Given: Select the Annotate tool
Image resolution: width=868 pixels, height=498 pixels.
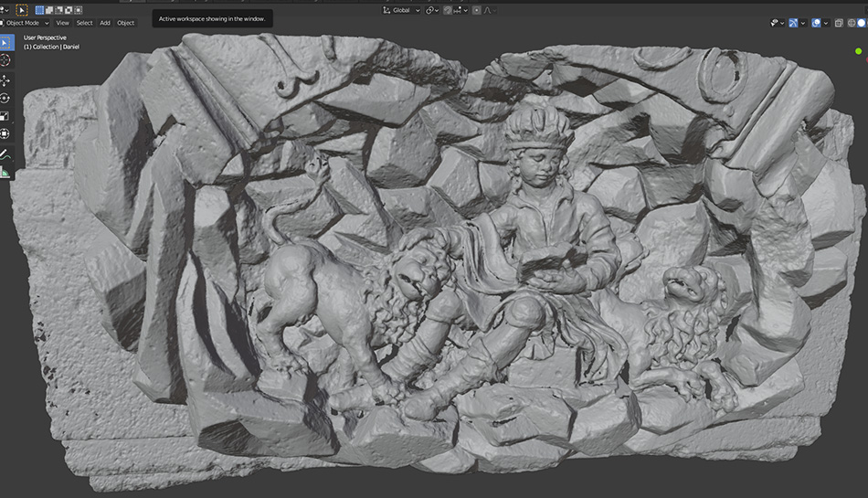Looking at the screenshot, I should 5,154.
